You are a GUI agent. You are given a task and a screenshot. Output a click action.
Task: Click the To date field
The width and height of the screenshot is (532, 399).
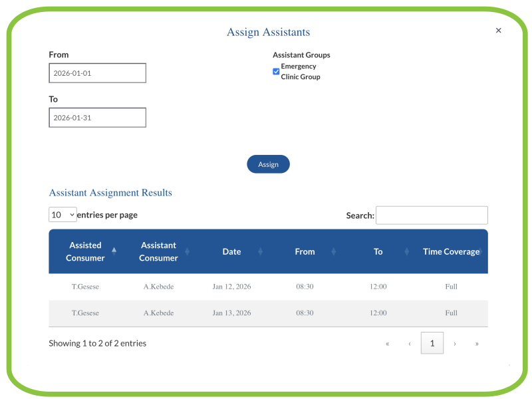[x=97, y=117]
